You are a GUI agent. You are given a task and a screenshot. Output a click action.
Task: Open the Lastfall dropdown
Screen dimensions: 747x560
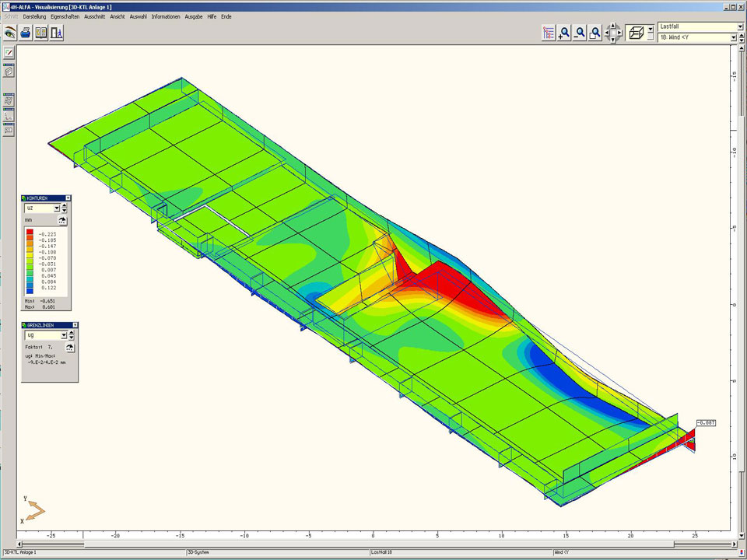tap(733, 26)
